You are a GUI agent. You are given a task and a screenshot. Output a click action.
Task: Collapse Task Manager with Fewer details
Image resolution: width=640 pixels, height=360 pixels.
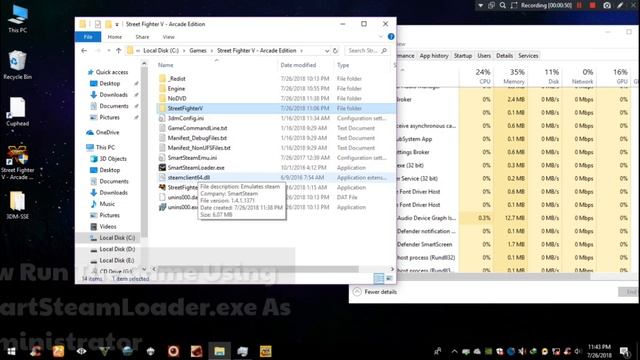tap(375, 292)
